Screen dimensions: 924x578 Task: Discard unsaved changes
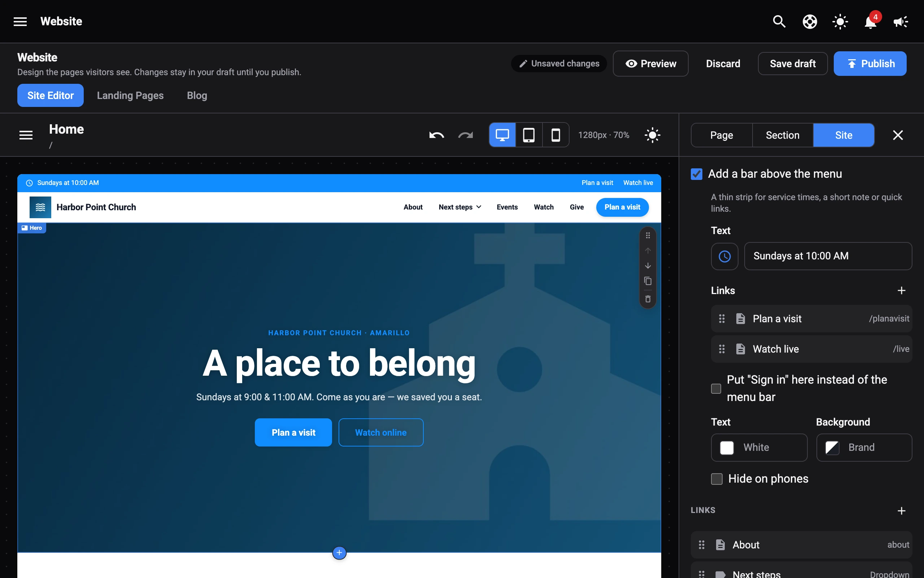click(x=723, y=64)
